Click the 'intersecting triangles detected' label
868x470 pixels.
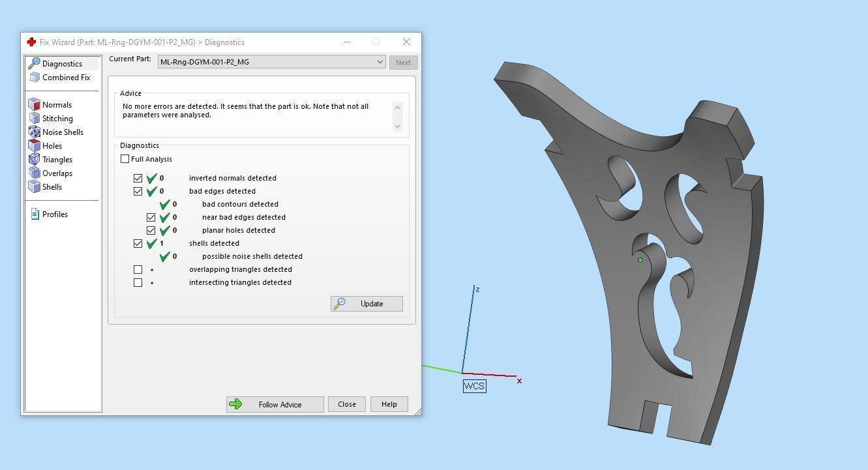click(x=240, y=282)
